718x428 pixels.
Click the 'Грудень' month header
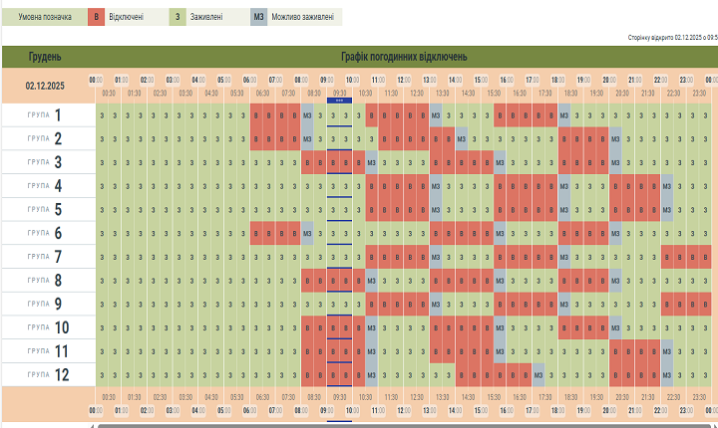pos(45,56)
